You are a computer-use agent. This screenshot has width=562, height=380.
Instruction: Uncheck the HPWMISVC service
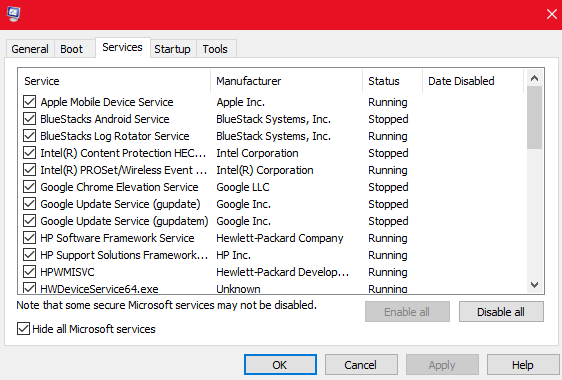click(x=29, y=272)
